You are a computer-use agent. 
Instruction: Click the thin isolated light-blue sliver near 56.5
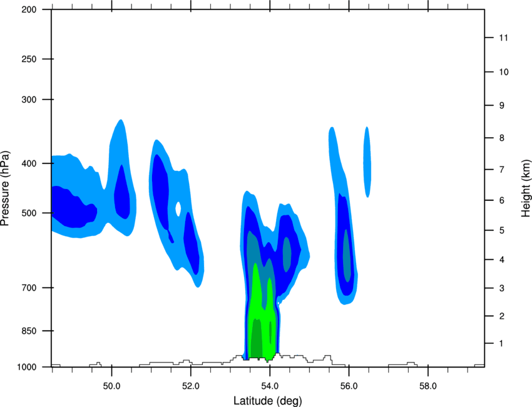(x=367, y=162)
